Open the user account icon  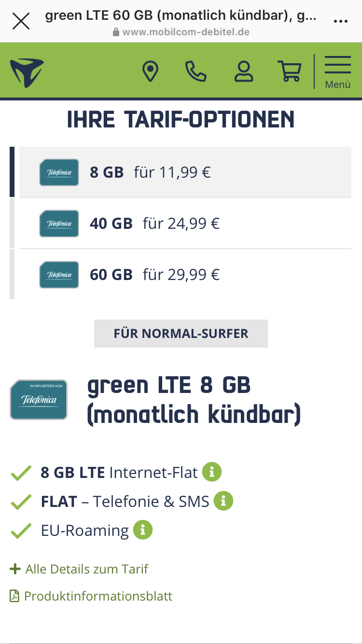tap(244, 71)
